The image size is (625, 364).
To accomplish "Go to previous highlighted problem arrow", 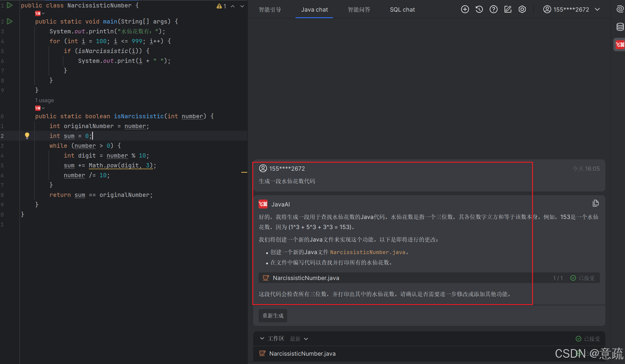I will click(233, 6).
